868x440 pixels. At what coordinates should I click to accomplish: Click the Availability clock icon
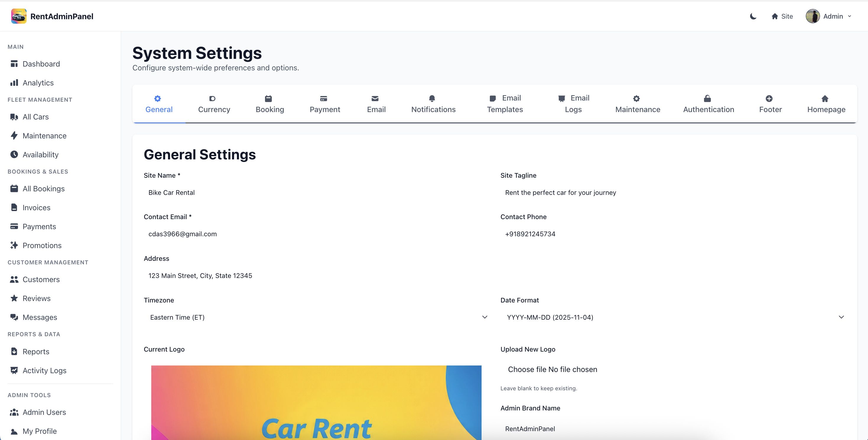[x=14, y=154]
